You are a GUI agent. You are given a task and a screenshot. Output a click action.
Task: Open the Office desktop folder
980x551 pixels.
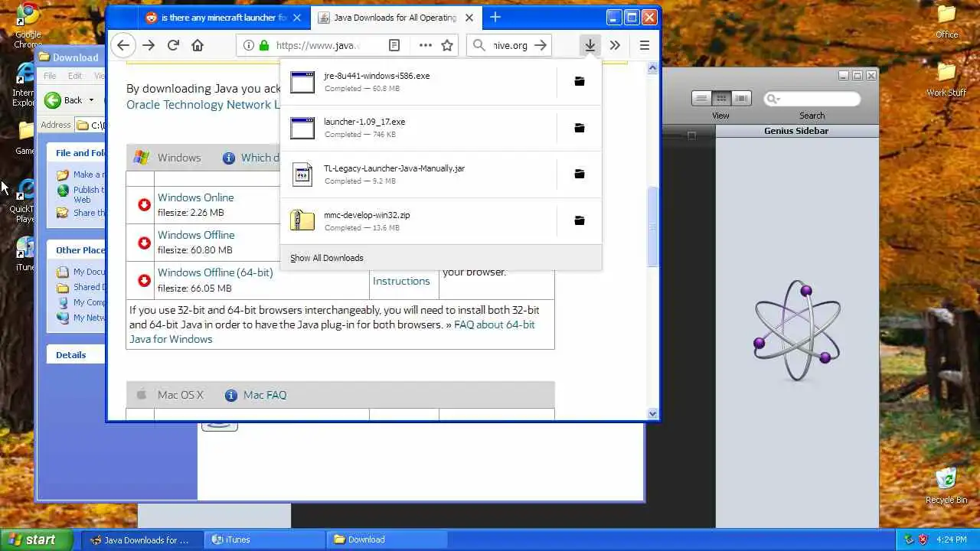click(x=946, y=21)
